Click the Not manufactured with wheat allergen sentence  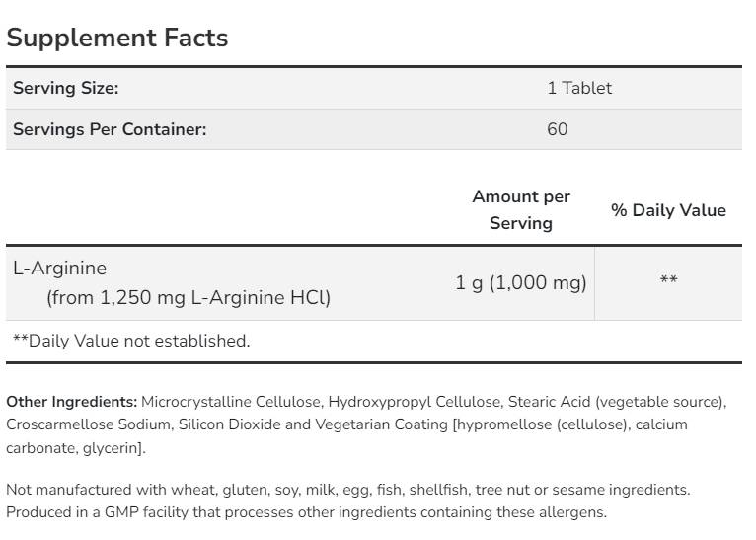(x=347, y=490)
